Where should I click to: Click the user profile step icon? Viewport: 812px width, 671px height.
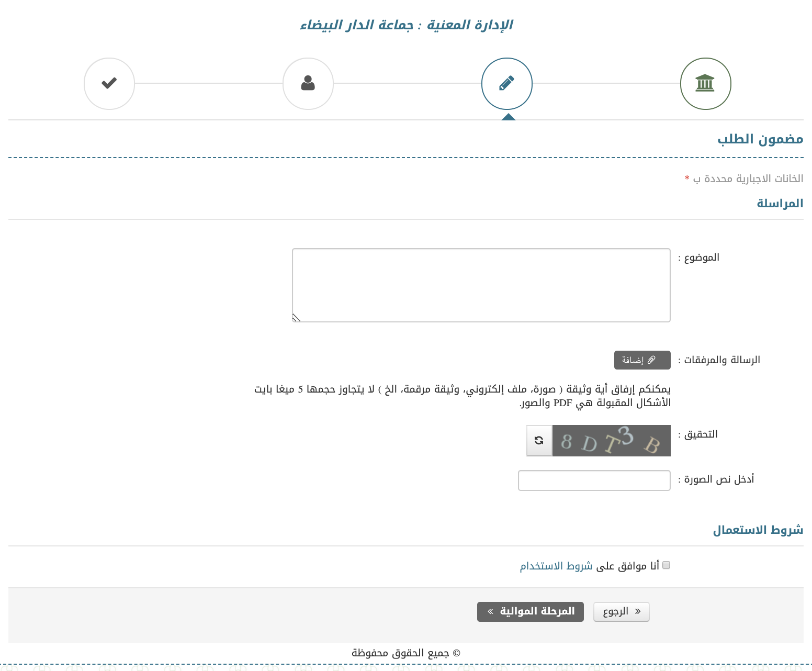point(308,84)
